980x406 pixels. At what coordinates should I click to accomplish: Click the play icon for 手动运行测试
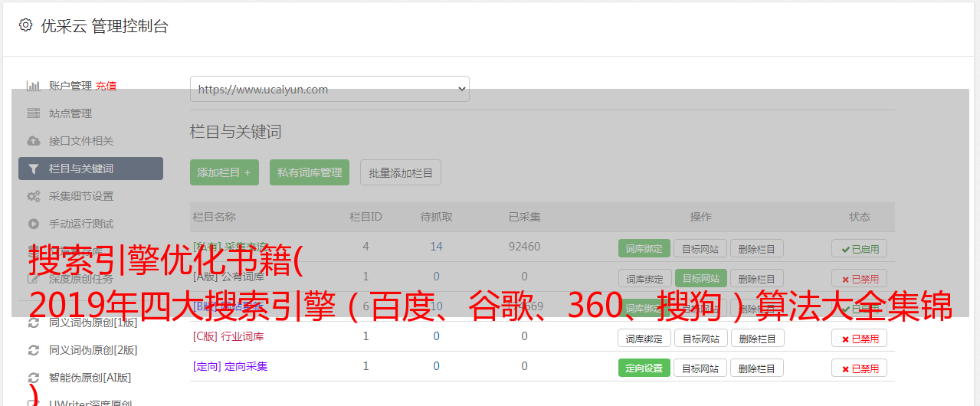coord(34,224)
